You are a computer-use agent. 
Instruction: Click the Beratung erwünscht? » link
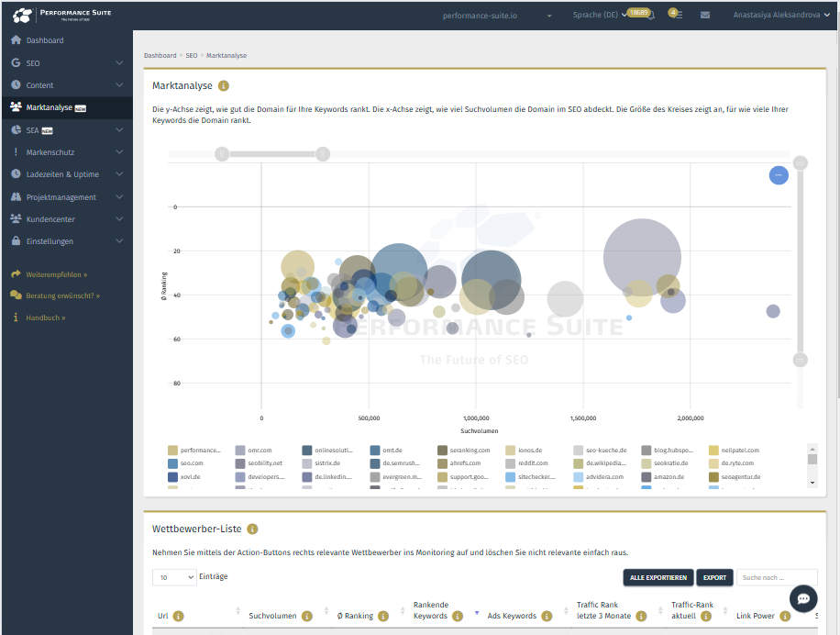(62, 295)
